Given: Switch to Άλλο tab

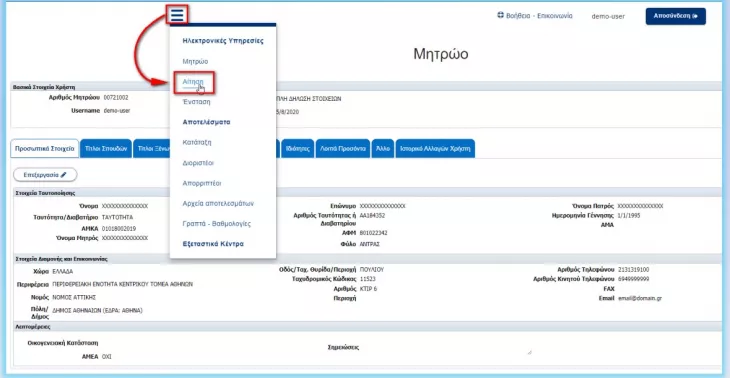Looking at the screenshot, I should 383,149.
